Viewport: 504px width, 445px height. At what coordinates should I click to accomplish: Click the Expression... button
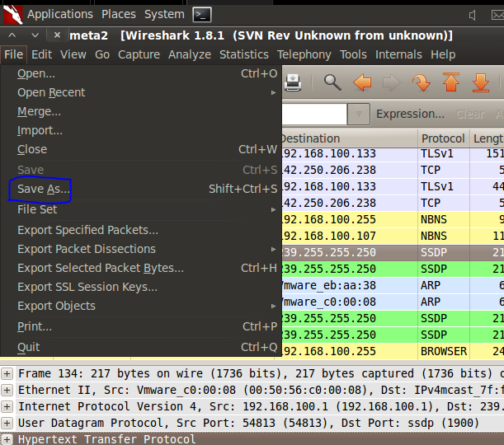pos(411,114)
